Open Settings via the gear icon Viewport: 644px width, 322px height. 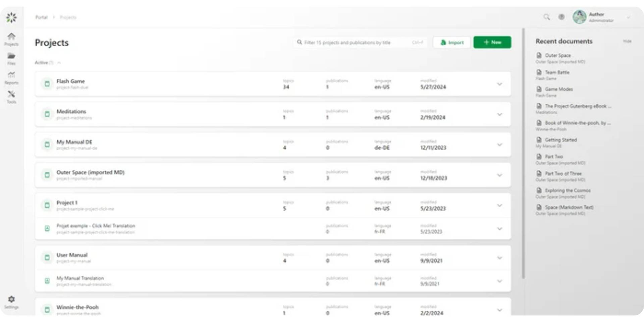tap(11, 299)
